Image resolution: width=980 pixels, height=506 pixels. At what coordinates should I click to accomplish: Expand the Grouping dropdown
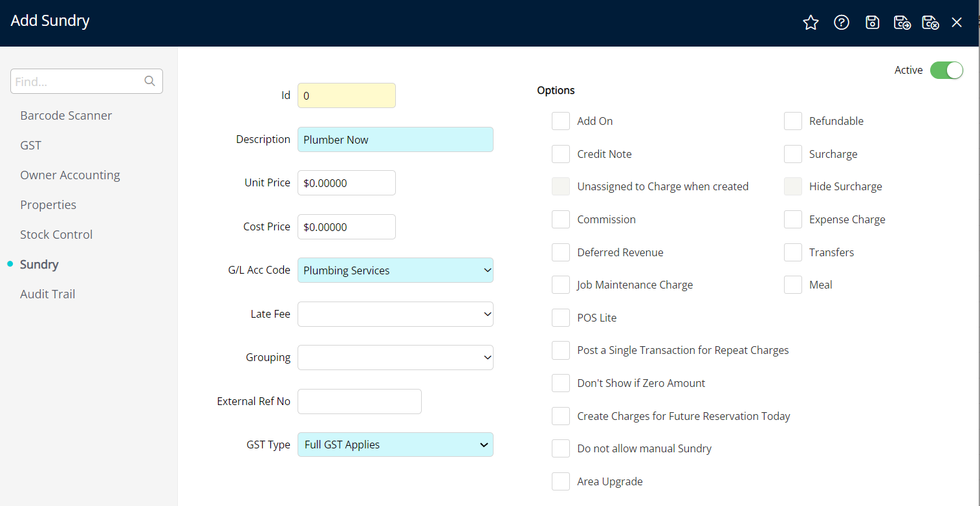pyautogui.click(x=395, y=357)
